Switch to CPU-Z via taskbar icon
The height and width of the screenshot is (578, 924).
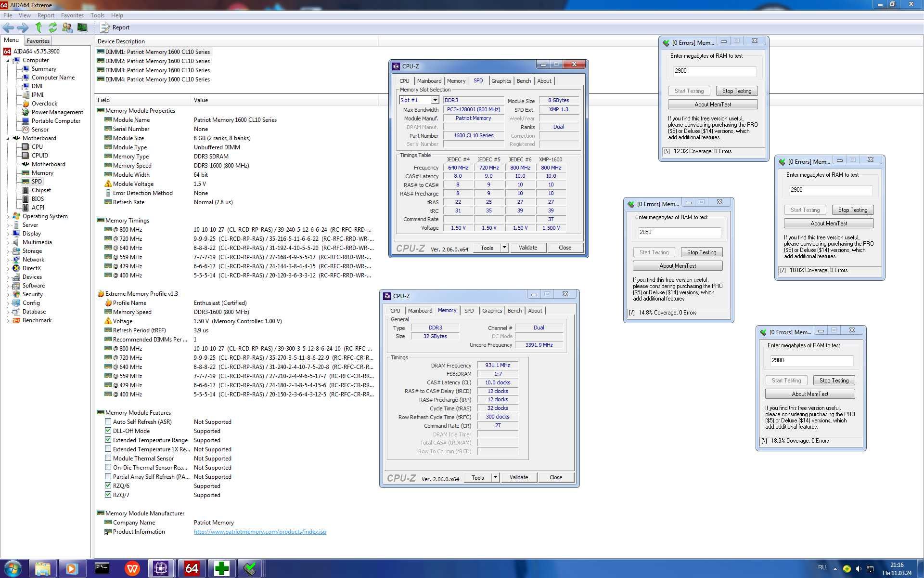pos(161,569)
